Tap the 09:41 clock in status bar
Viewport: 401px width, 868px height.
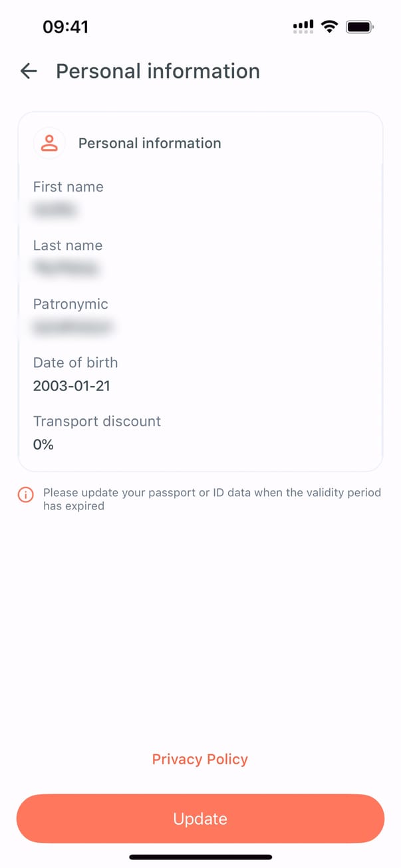pyautogui.click(x=65, y=27)
